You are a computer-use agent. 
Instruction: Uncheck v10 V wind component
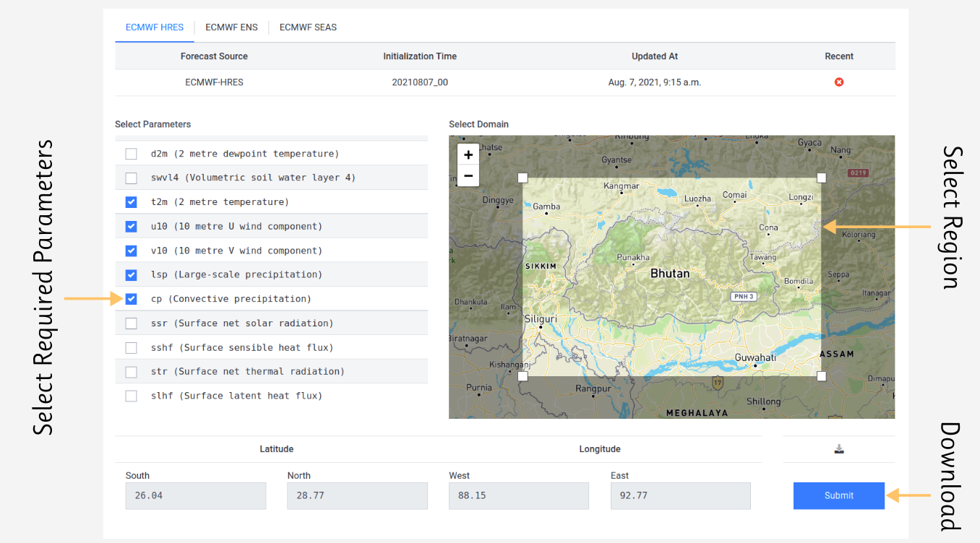click(131, 251)
